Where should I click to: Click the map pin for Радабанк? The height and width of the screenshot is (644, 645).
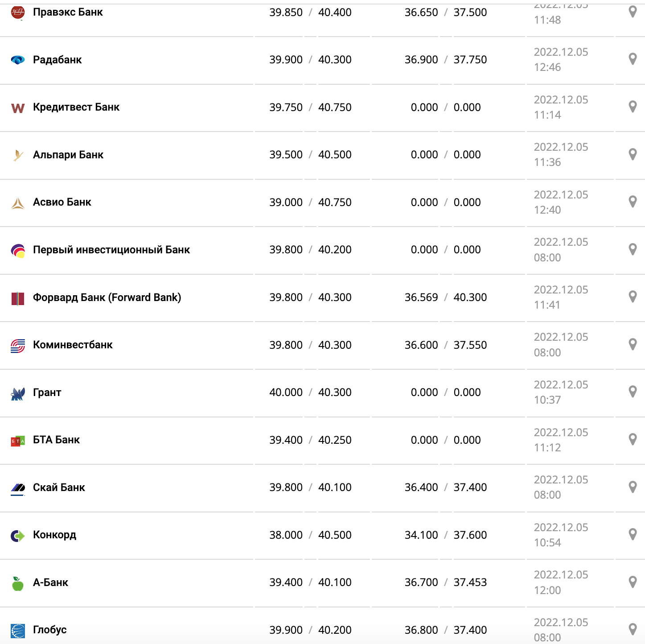(632, 59)
